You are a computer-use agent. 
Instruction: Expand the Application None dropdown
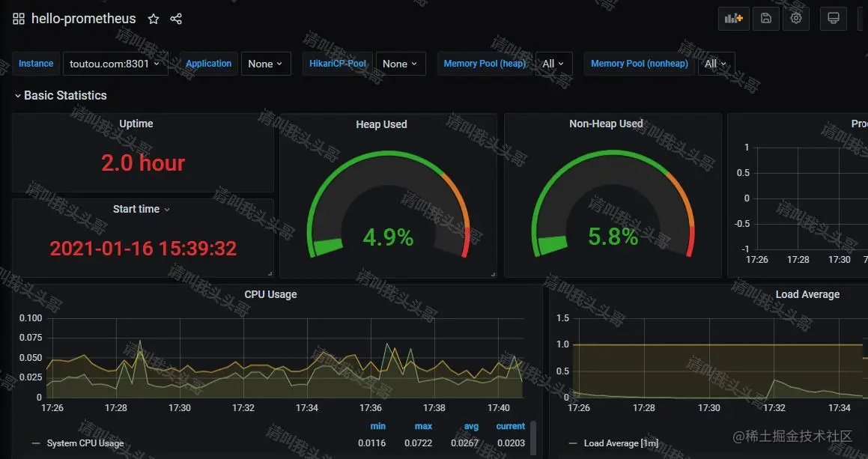266,64
